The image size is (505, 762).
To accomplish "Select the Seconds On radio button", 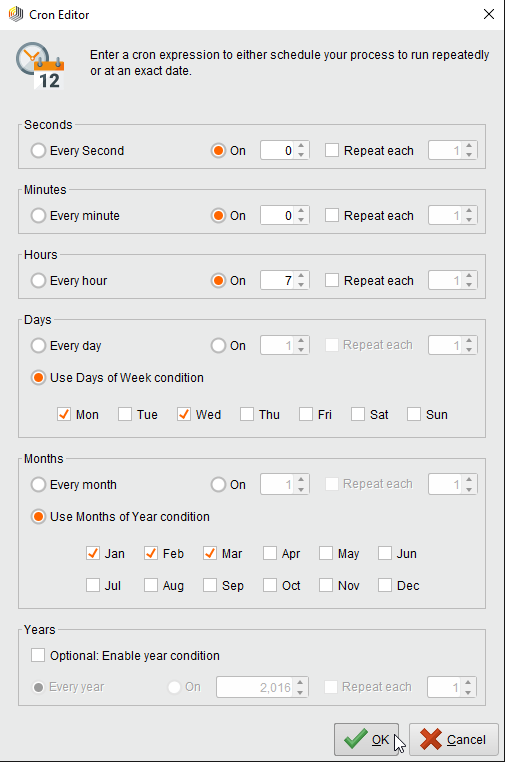I will click(x=218, y=151).
